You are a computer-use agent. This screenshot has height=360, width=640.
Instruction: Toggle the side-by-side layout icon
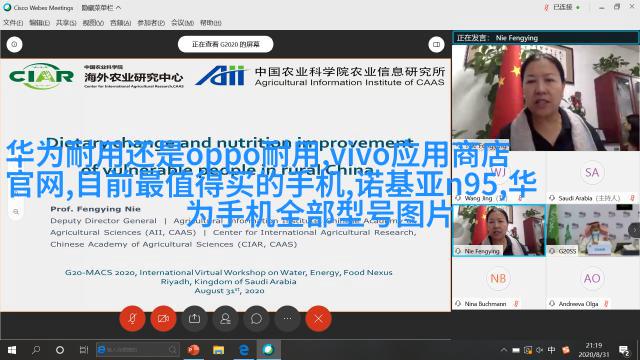(x=436, y=44)
